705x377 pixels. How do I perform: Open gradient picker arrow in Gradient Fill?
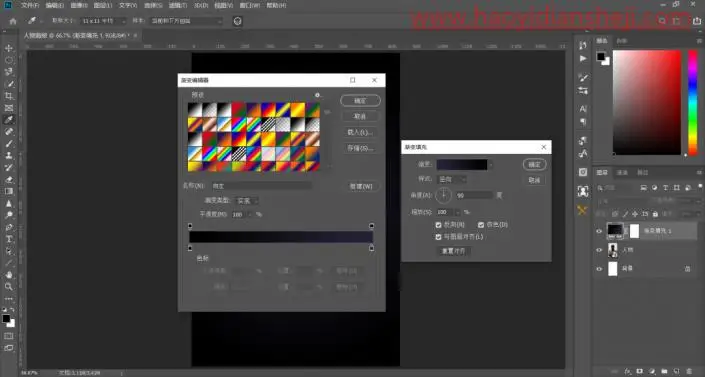[491, 165]
